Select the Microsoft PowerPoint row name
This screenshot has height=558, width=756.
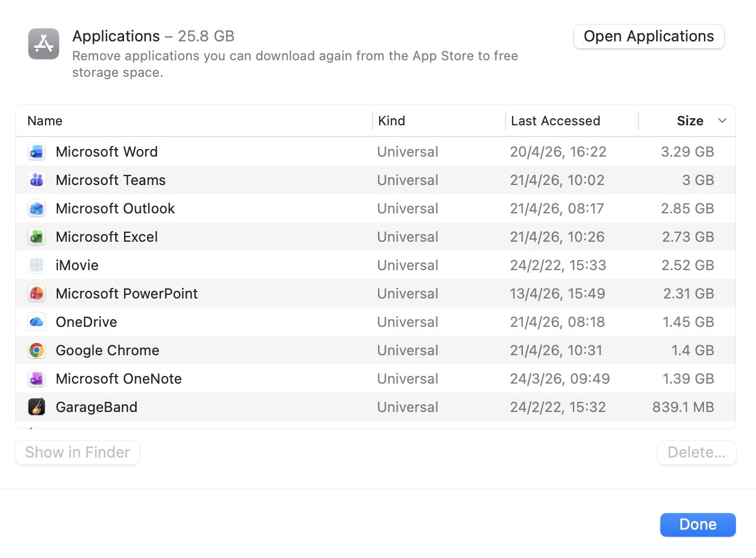126,294
